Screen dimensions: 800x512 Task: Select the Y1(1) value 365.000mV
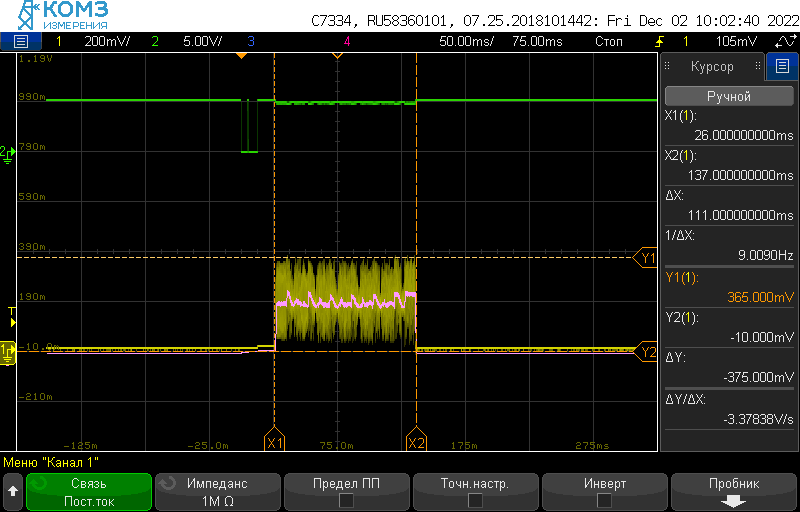click(760, 297)
